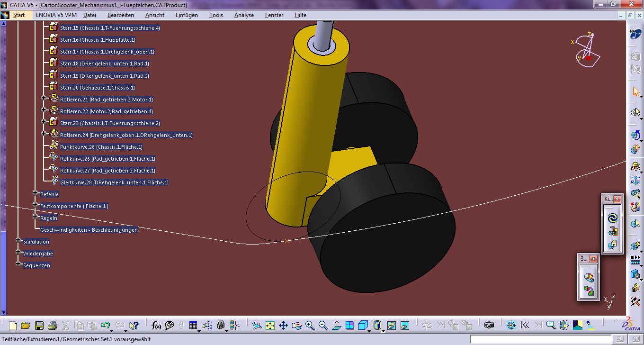
Task: Click the top icon in the 3... palette
Action: pyautogui.click(x=589, y=277)
